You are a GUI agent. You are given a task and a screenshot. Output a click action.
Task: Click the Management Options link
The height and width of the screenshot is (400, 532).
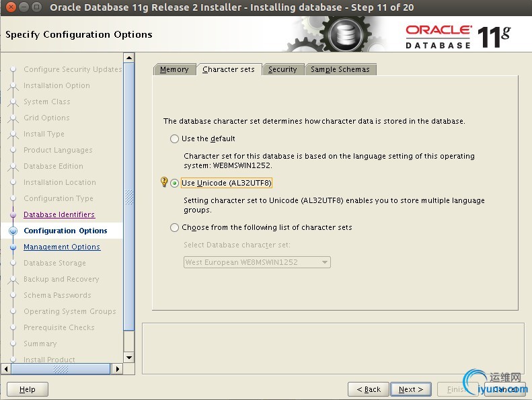[x=62, y=247]
